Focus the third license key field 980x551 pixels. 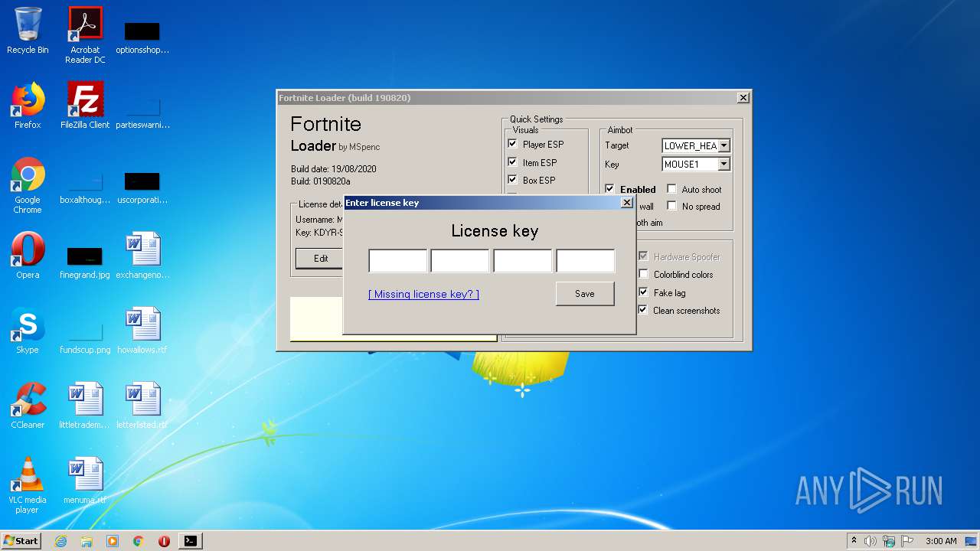(x=523, y=260)
